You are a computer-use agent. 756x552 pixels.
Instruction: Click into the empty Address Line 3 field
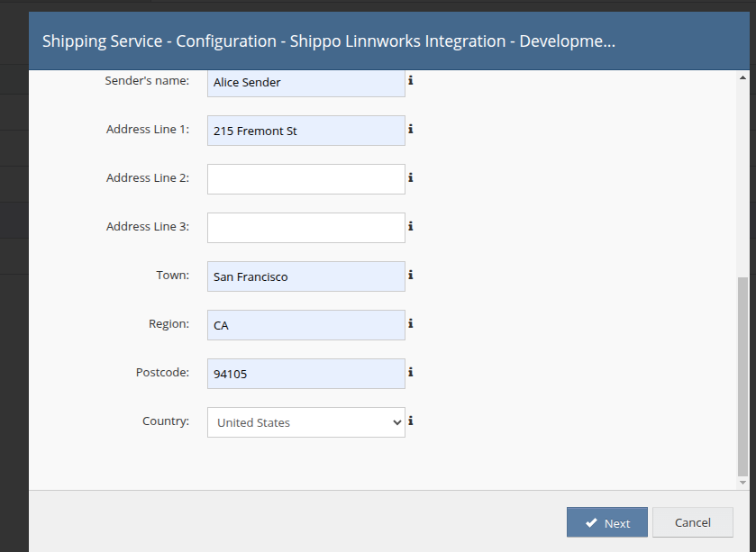click(306, 228)
